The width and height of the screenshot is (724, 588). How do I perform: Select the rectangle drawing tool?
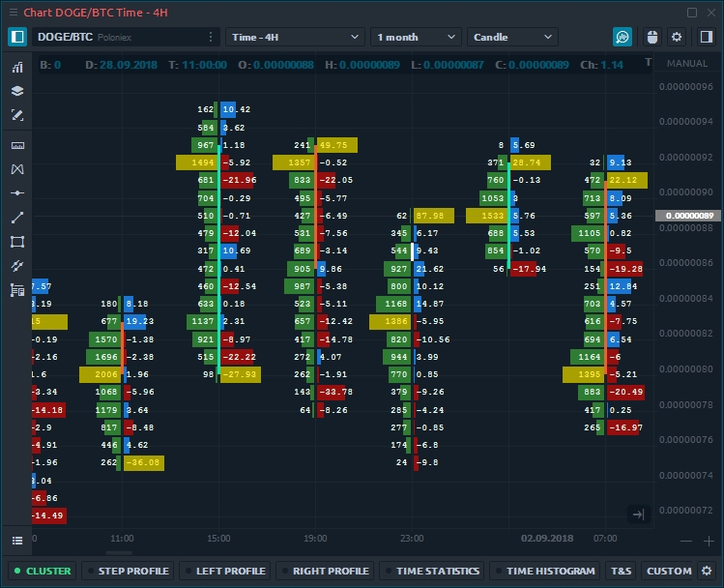pyautogui.click(x=16, y=242)
